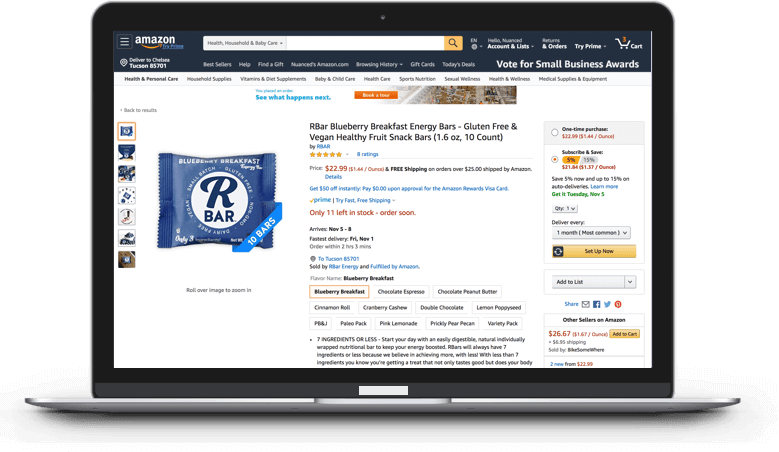Share the product on Twitter

(607, 304)
